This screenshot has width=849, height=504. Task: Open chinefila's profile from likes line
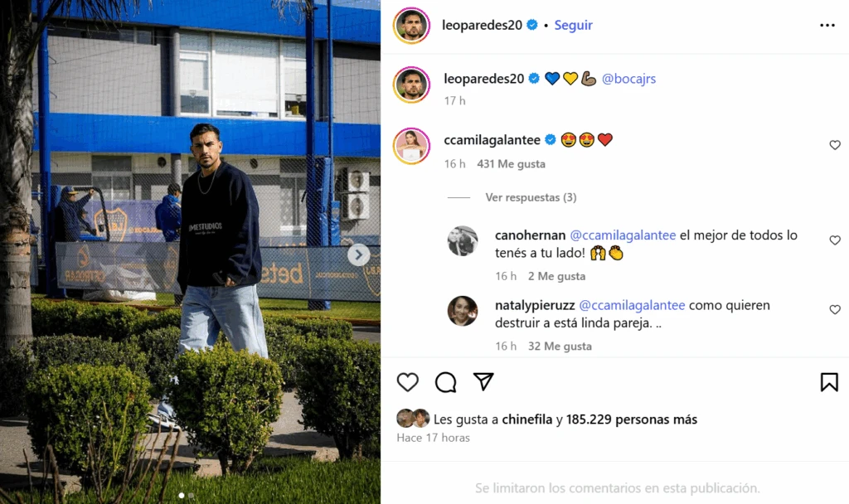[x=526, y=419]
